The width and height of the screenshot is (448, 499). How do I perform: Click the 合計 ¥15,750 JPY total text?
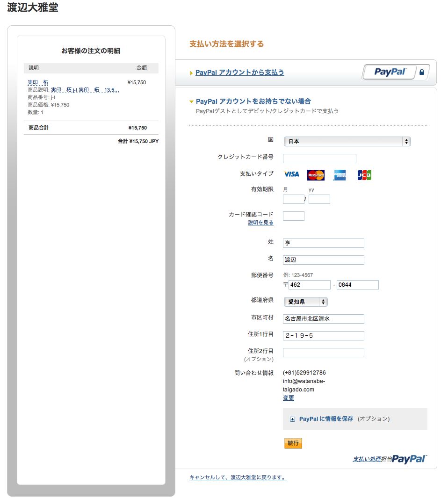pyautogui.click(x=138, y=141)
